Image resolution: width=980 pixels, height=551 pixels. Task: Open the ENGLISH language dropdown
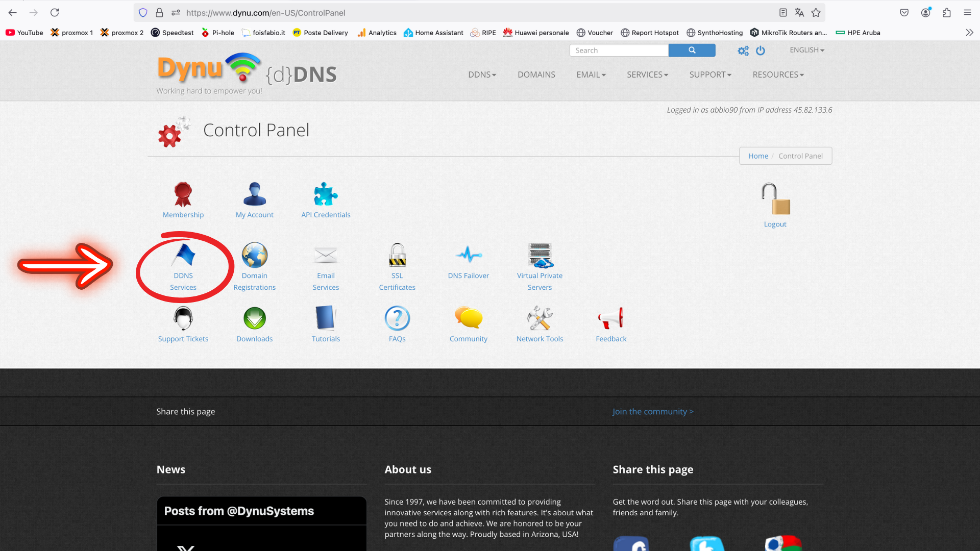coord(807,50)
